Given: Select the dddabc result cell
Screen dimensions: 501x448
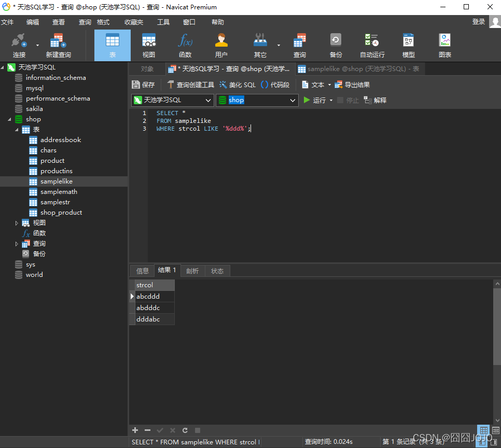Looking at the screenshot, I should [x=155, y=319].
